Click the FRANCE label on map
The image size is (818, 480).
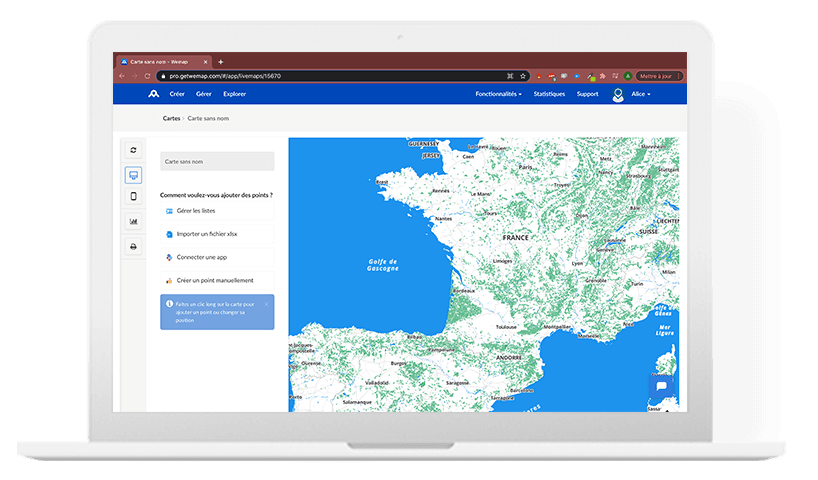pyautogui.click(x=515, y=238)
